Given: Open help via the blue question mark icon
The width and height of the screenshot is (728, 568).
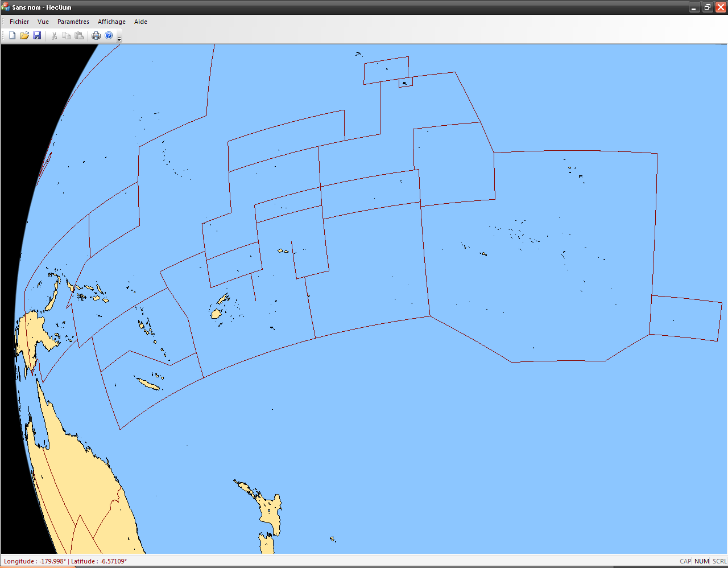Looking at the screenshot, I should pos(109,36).
